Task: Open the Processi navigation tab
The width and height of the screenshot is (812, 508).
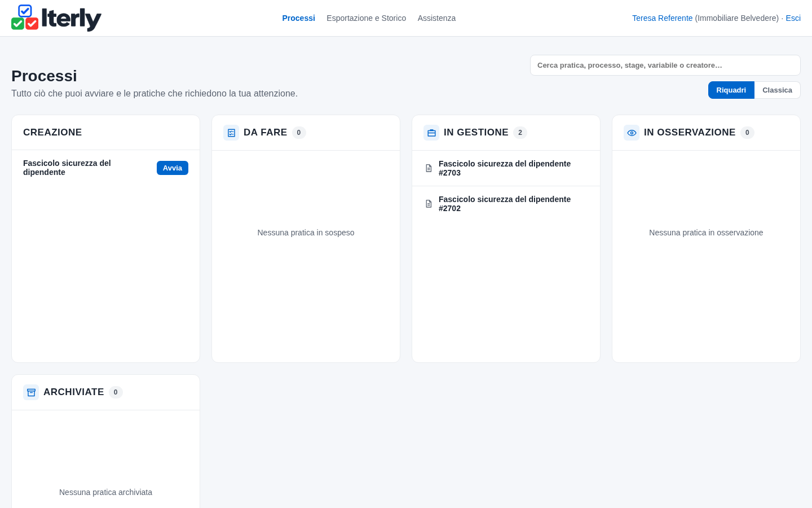Action: (x=298, y=18)
